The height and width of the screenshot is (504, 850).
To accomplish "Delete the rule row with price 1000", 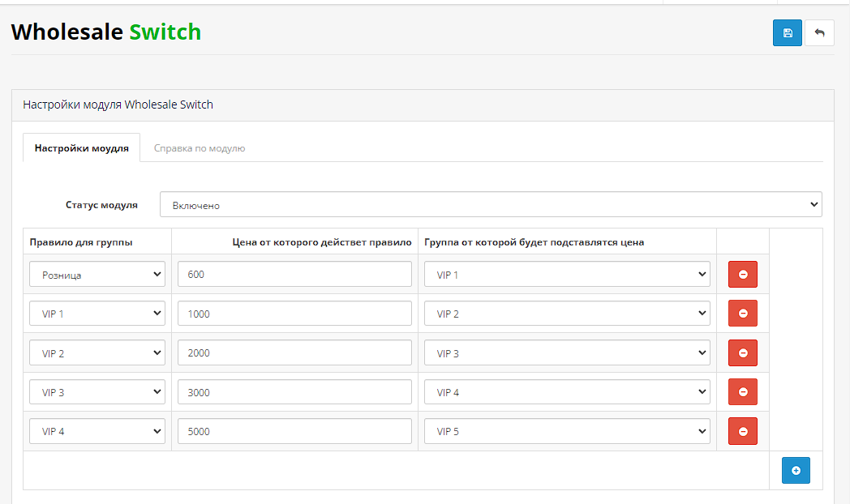I will pos(742,314).
